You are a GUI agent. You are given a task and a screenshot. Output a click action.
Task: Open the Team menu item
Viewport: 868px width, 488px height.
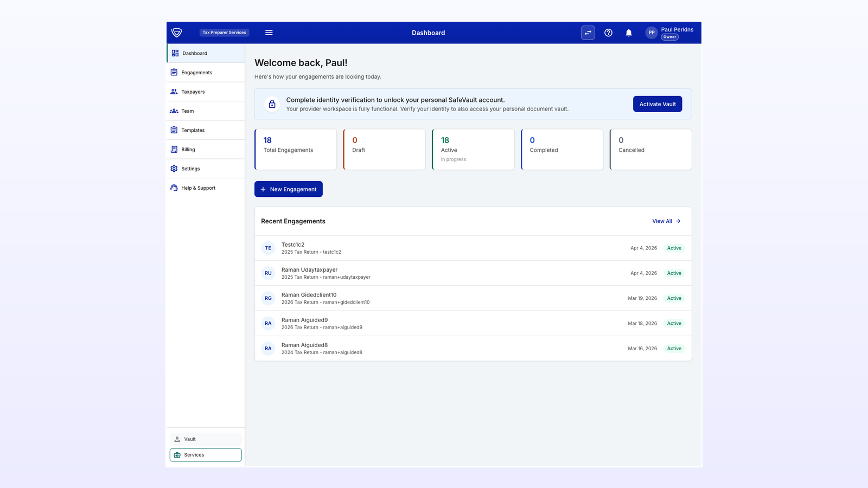(206, 111)
